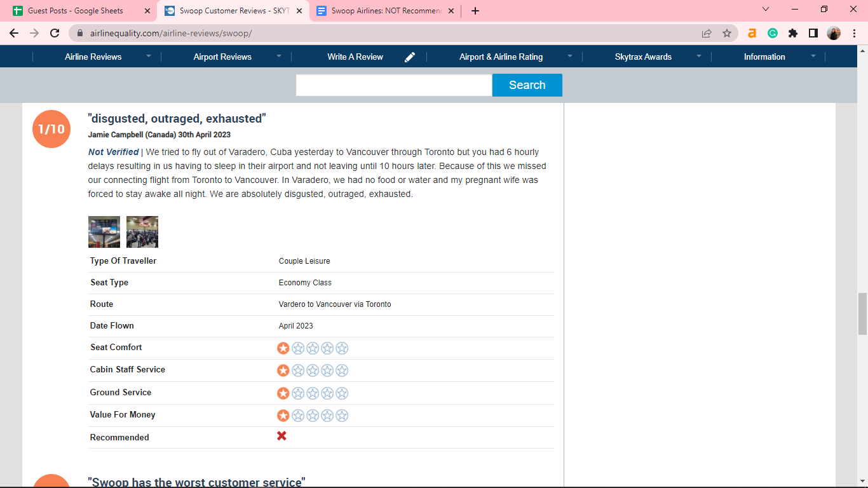
Task: Open the Airport Reviews menu
Action: point(222,57)
